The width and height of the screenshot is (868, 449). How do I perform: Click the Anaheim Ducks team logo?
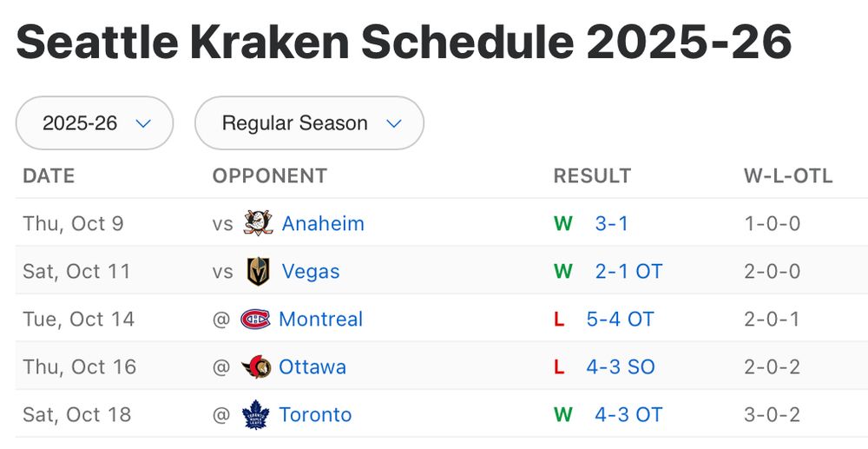point(259,223)
